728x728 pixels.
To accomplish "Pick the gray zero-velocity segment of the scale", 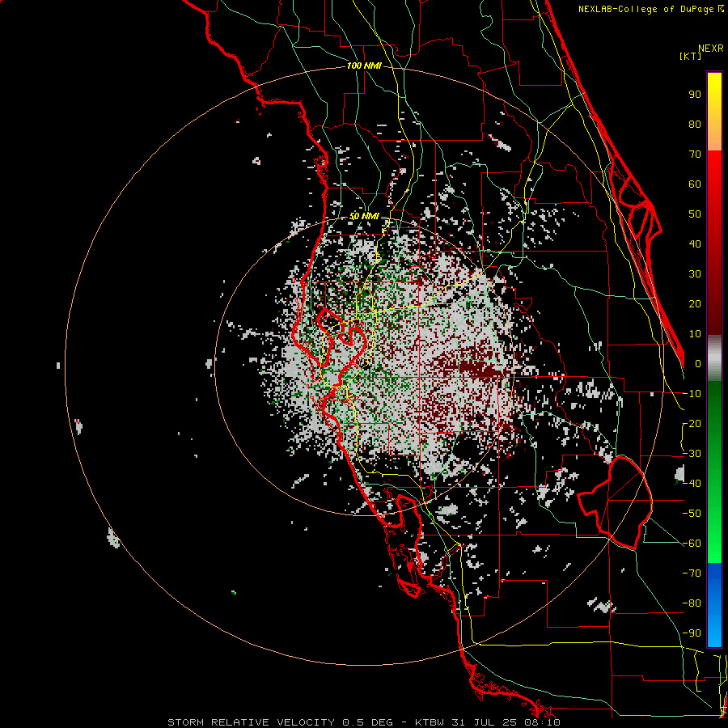I will (x=714, y=358).
